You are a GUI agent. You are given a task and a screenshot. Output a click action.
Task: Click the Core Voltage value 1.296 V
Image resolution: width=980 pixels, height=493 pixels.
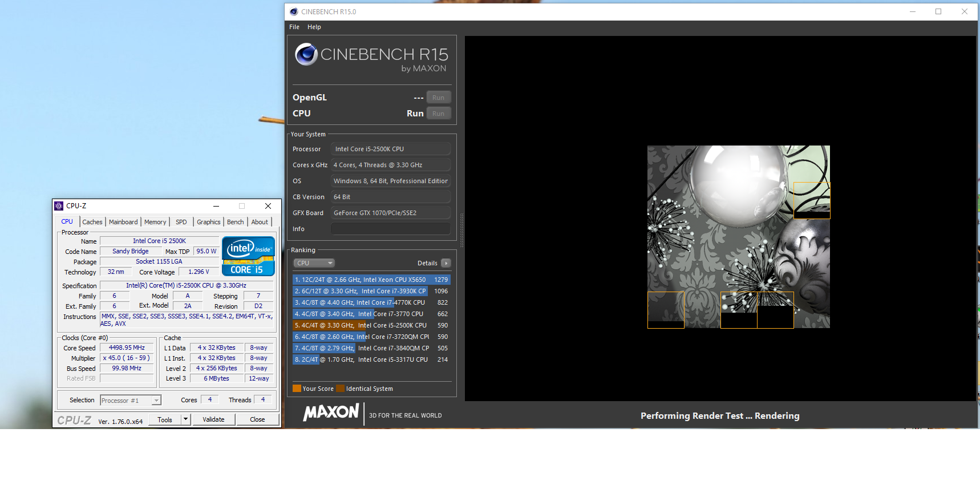click(x=199, y=272)
